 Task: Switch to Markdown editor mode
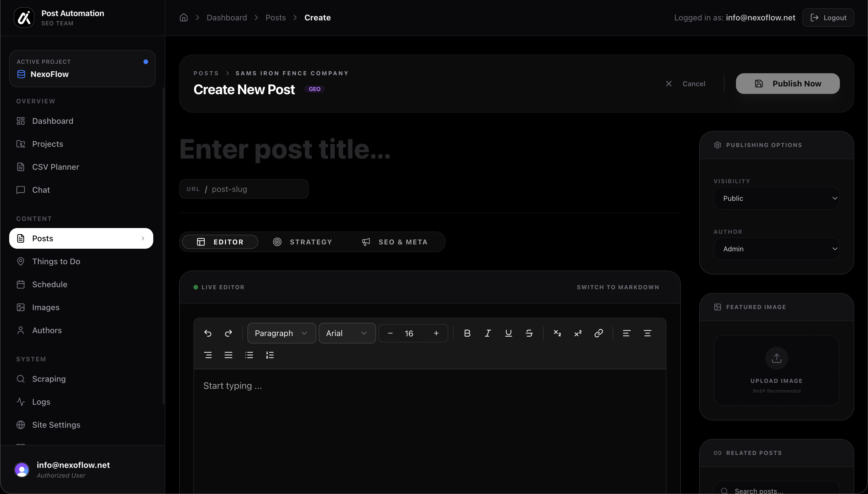tap(618, 287)
